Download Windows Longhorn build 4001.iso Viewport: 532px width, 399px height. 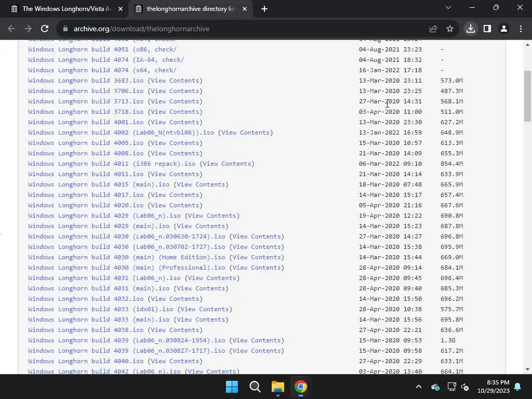click(86, 122)
